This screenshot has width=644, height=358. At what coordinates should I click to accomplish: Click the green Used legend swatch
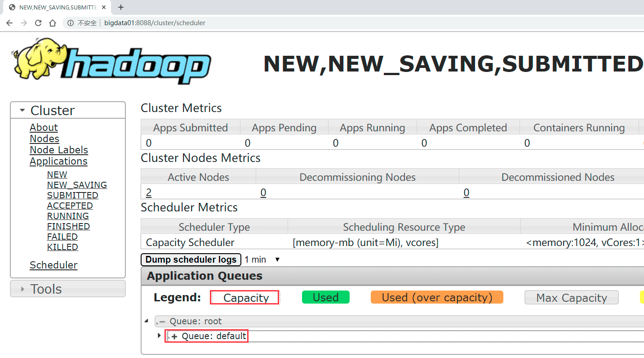(x=326, y=297)
